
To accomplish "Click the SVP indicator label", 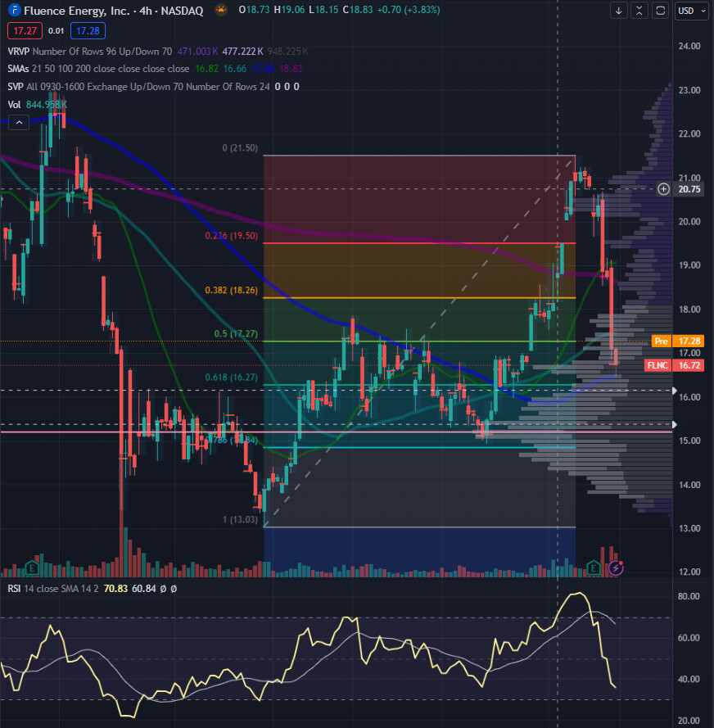I will point(15,87).
